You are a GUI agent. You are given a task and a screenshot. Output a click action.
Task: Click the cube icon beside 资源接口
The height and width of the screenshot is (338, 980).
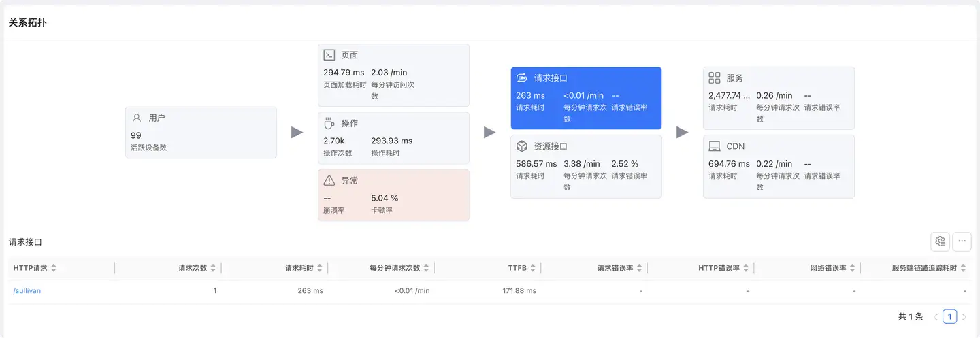(522, 146)
